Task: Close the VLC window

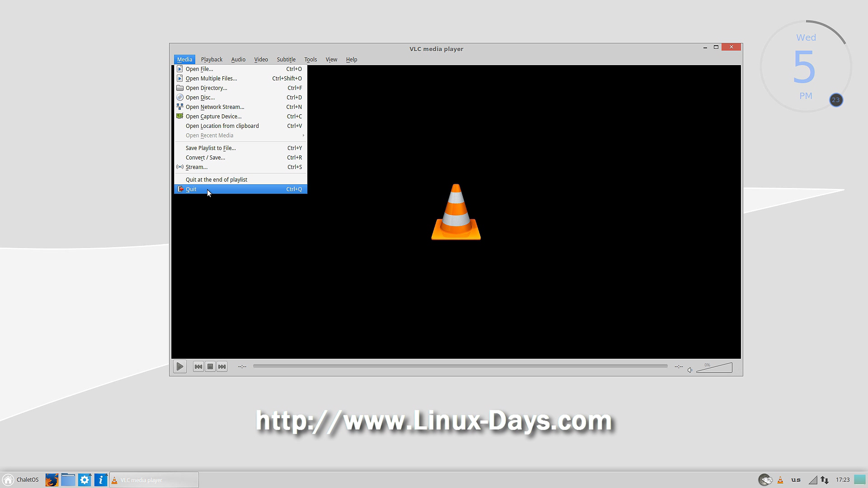Action: coord(731,47)
